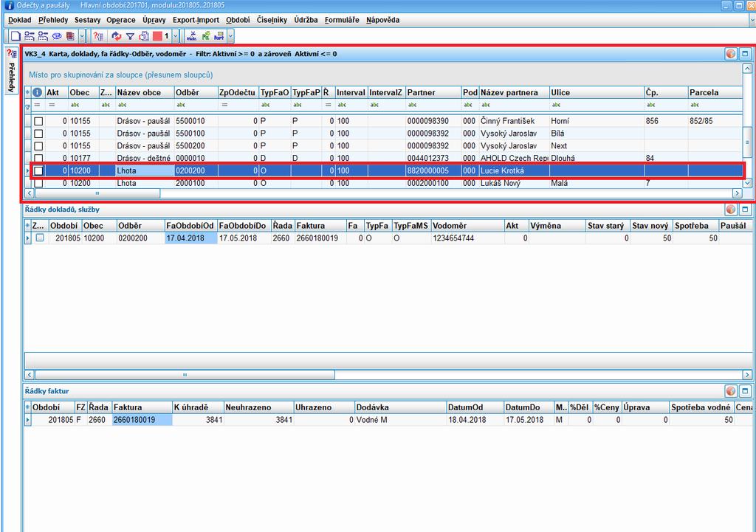
Task: Click the question icon above the Přehledy side tab
Action: (x=12, y=54)
